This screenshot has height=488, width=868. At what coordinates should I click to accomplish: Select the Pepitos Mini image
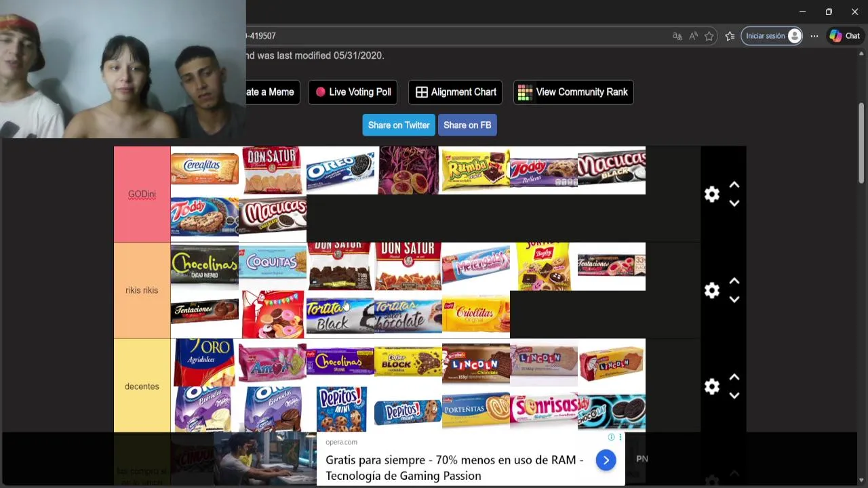(340, 409)
